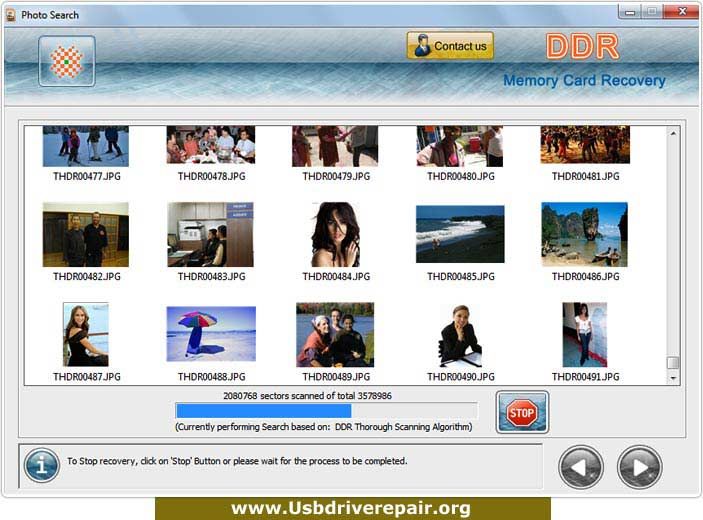Click file name THDR00478.JPG
This screenshot has width=703, height=520.
pos(211,177)
